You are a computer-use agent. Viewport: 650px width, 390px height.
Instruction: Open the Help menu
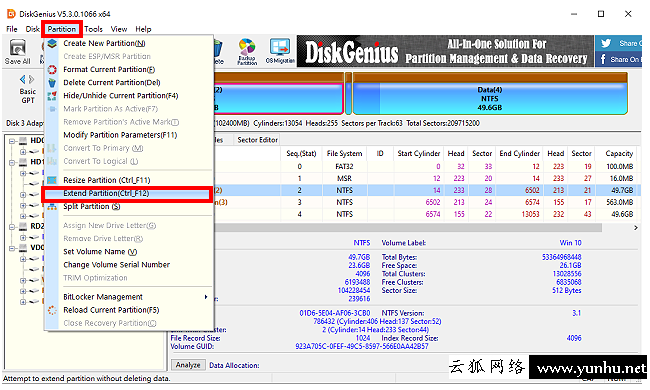point(143,29)
